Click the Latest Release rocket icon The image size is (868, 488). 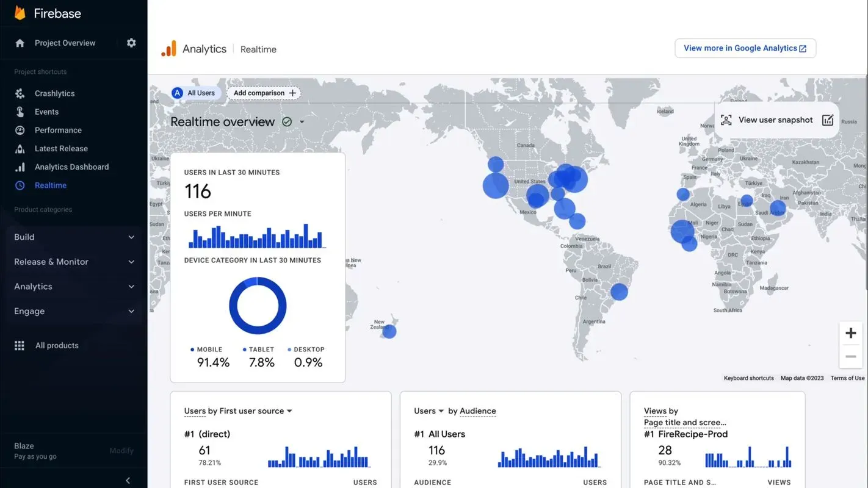(20, 148)
